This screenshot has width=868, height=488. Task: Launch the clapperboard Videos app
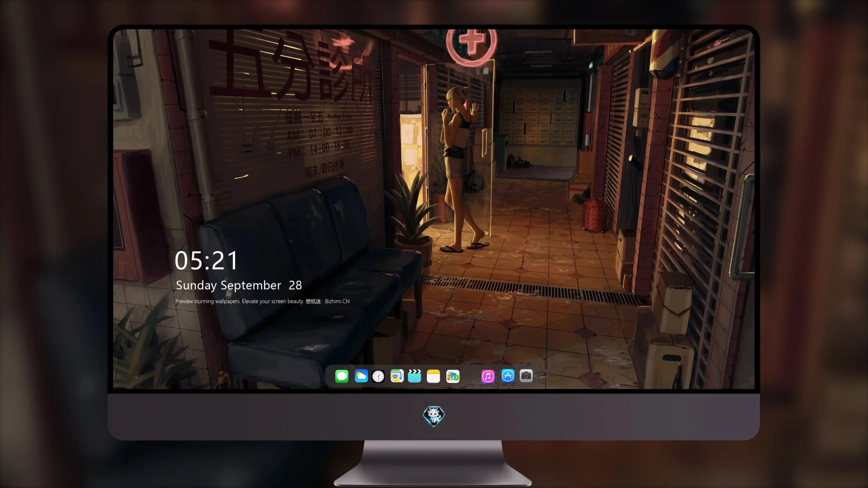tap(415, 376)
